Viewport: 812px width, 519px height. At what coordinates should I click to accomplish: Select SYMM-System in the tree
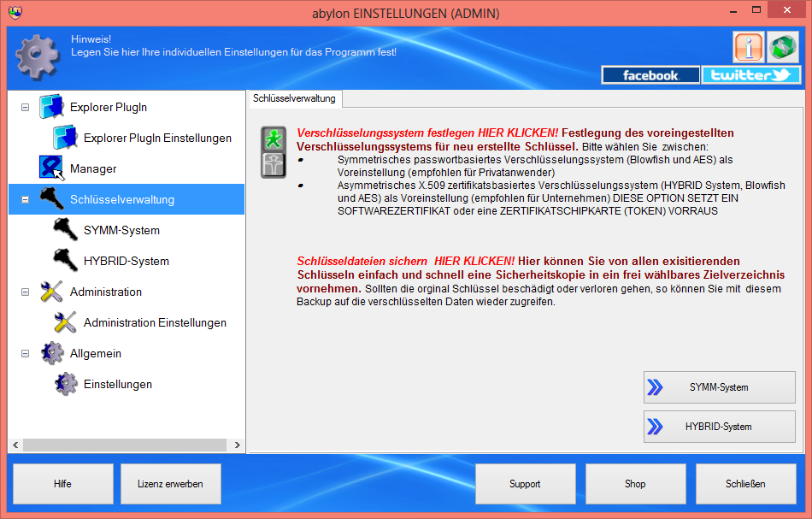[121, 231]
